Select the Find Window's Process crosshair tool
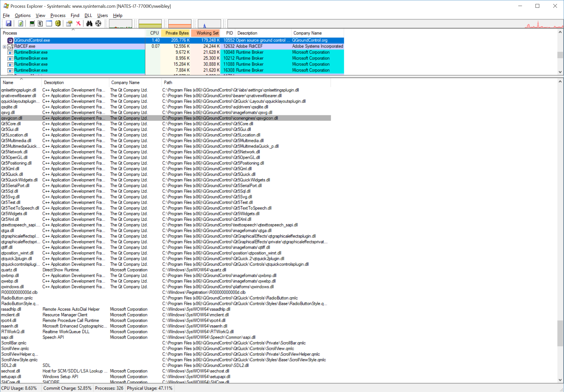This screenshot has height=392, width=564. (x=98, y=23)
